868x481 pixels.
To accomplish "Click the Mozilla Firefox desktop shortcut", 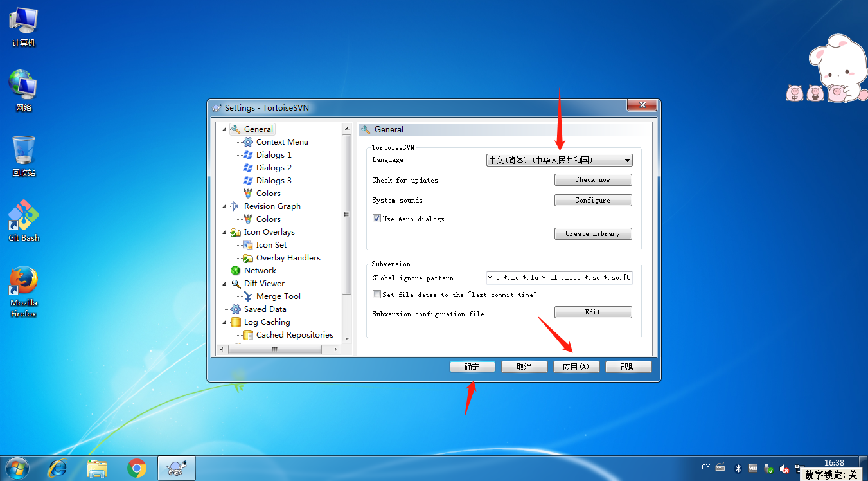I will [x=24, y=292].
